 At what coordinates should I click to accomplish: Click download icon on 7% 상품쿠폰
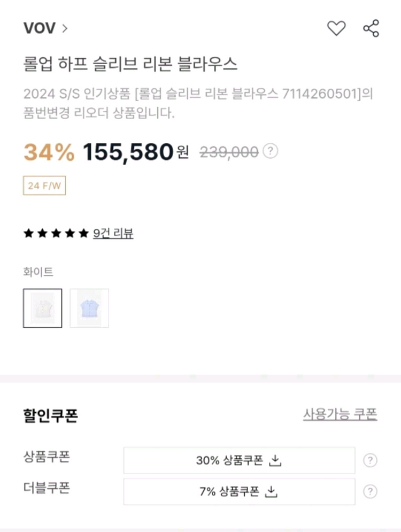[271, 491]
